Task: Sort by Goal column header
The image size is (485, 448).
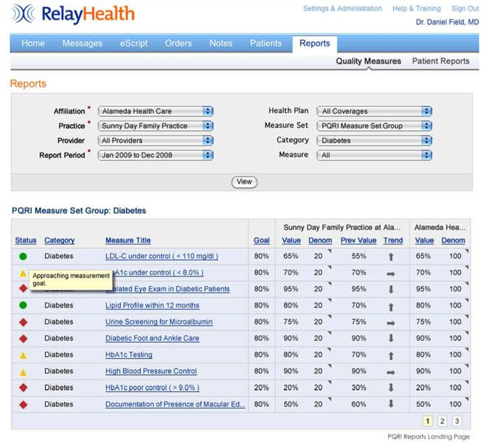Action: (x=261, y=240)
